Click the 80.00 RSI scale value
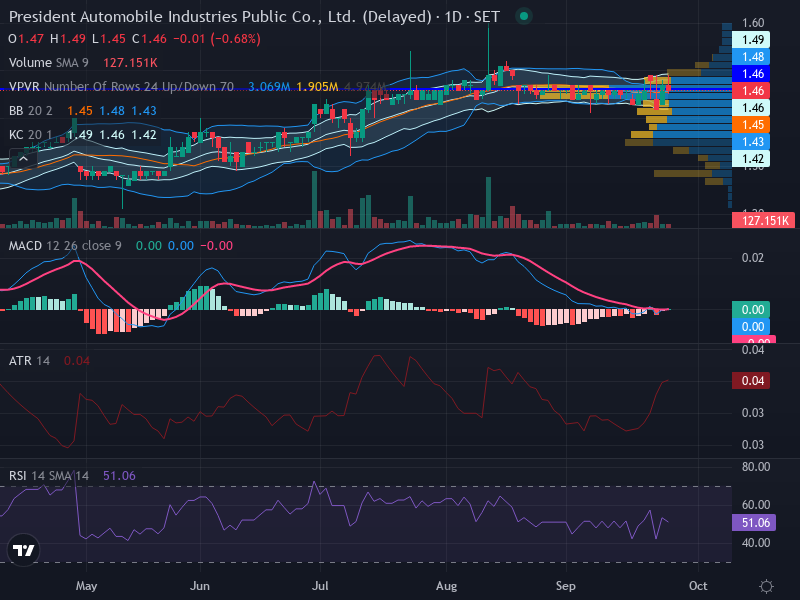Screen dimensions: 800x600 [756, 467]
